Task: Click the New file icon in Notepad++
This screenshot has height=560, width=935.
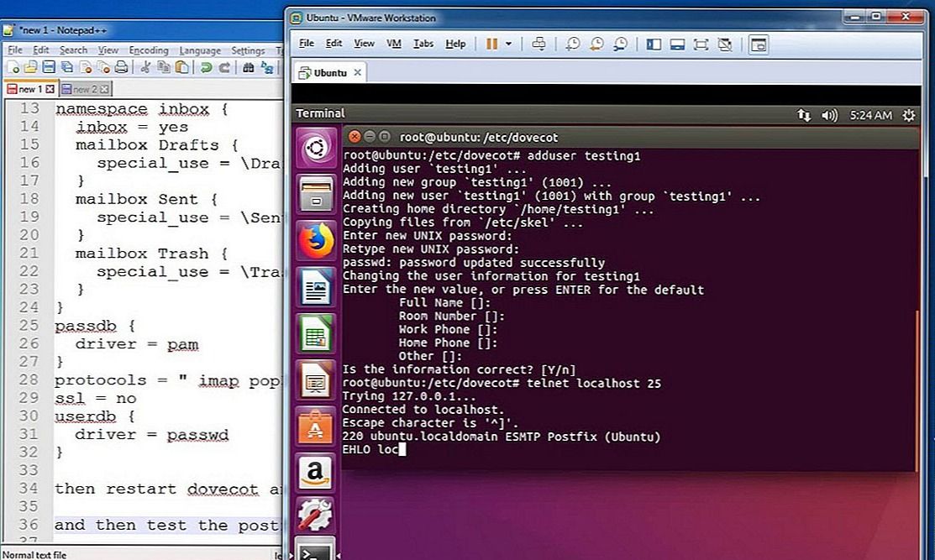Action: pos(13,67)
